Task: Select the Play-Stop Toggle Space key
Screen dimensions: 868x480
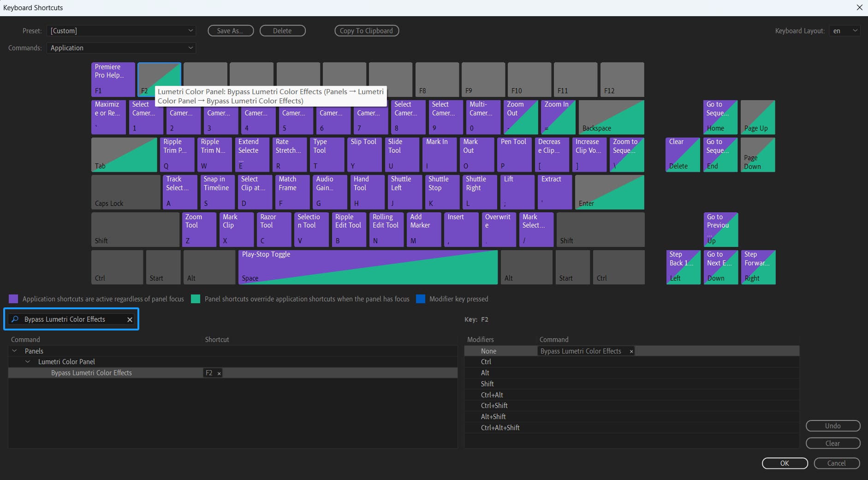Action: coord(368,267)
